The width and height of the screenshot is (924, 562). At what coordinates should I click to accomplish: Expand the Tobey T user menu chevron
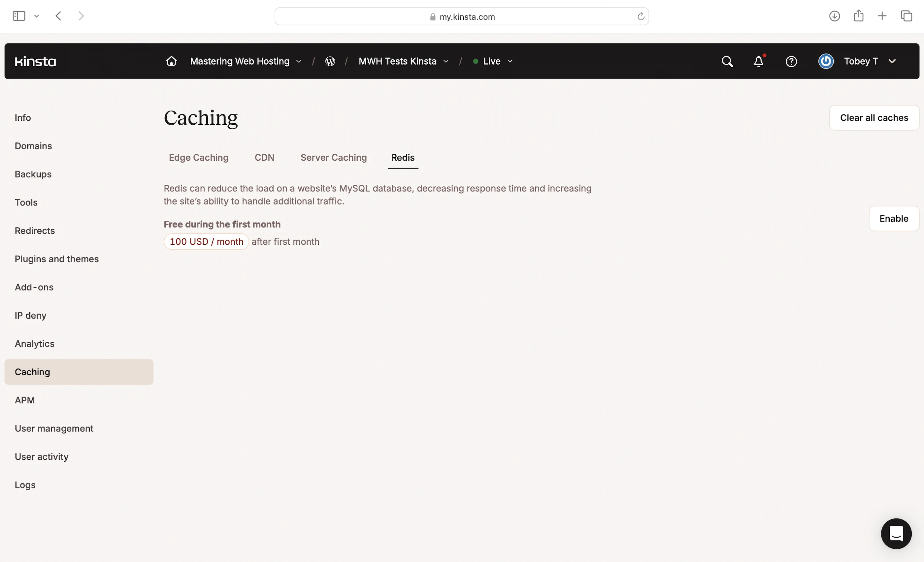pos(892,61)
